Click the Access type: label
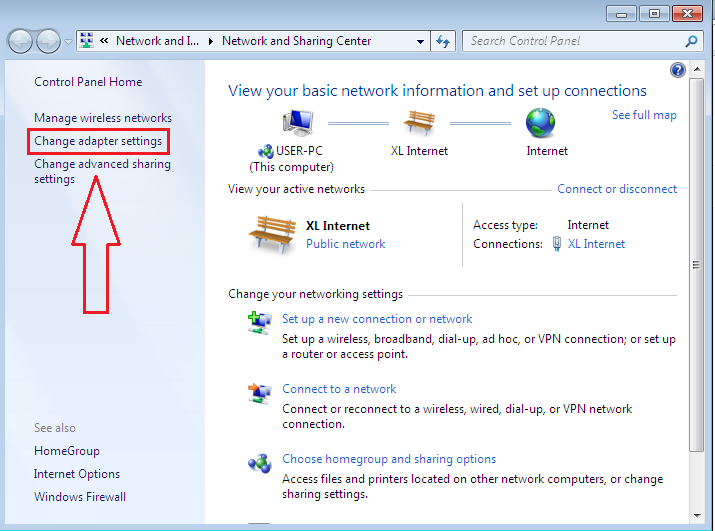The image size is (715, 531). click(505, 225)
